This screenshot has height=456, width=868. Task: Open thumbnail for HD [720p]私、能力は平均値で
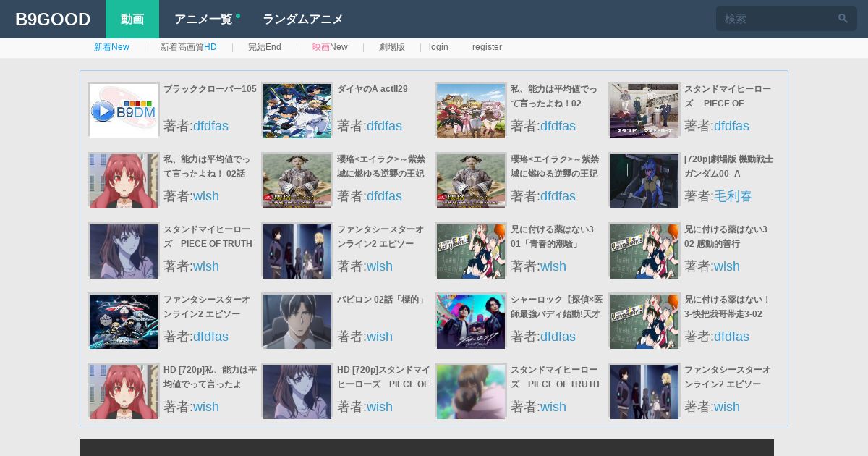124,391
